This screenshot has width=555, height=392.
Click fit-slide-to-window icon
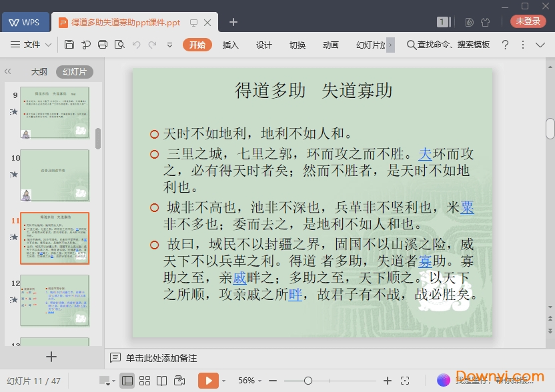point(405,381)
